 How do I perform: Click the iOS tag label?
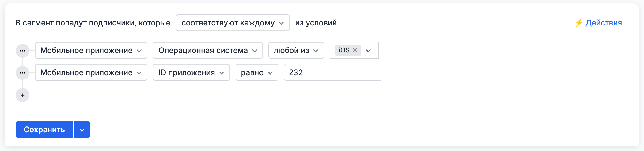coord(344,50)
